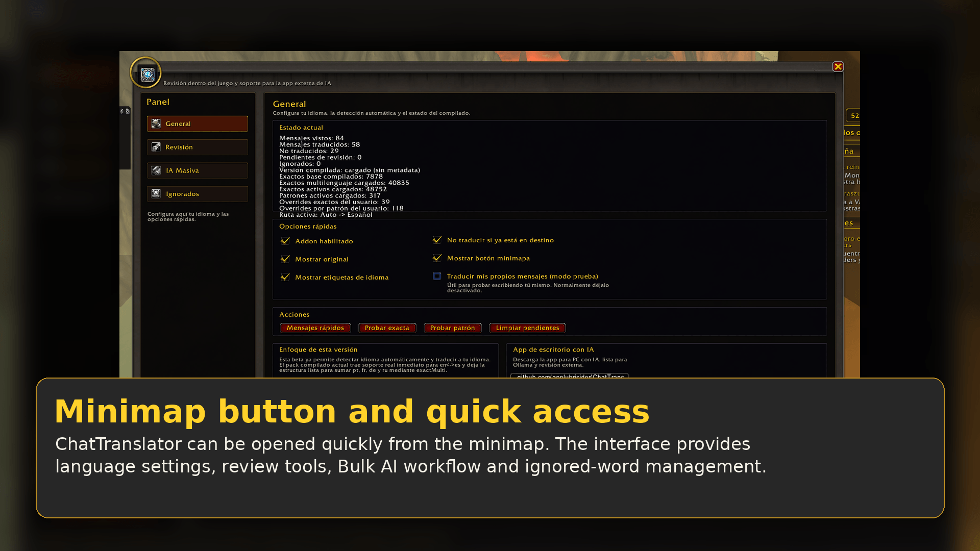Click the IA Masiva tab icon
980x551 pixels.
[156, 170]
